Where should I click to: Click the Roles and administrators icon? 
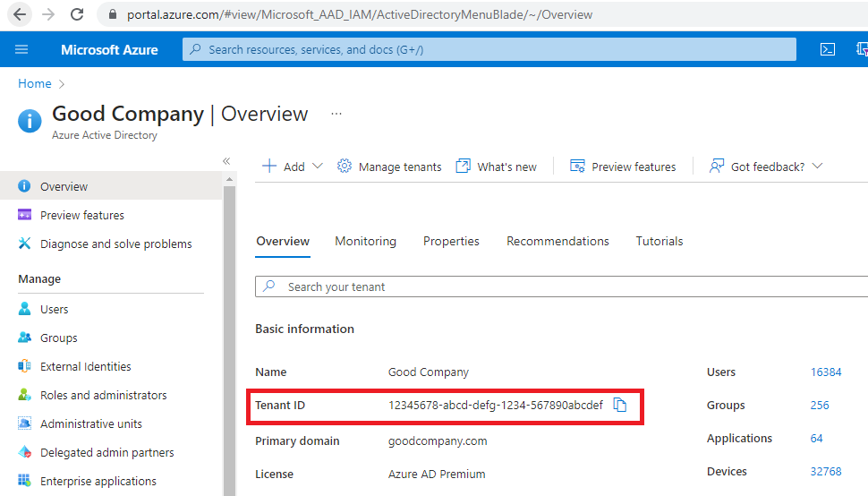click(x=24, y=395)
